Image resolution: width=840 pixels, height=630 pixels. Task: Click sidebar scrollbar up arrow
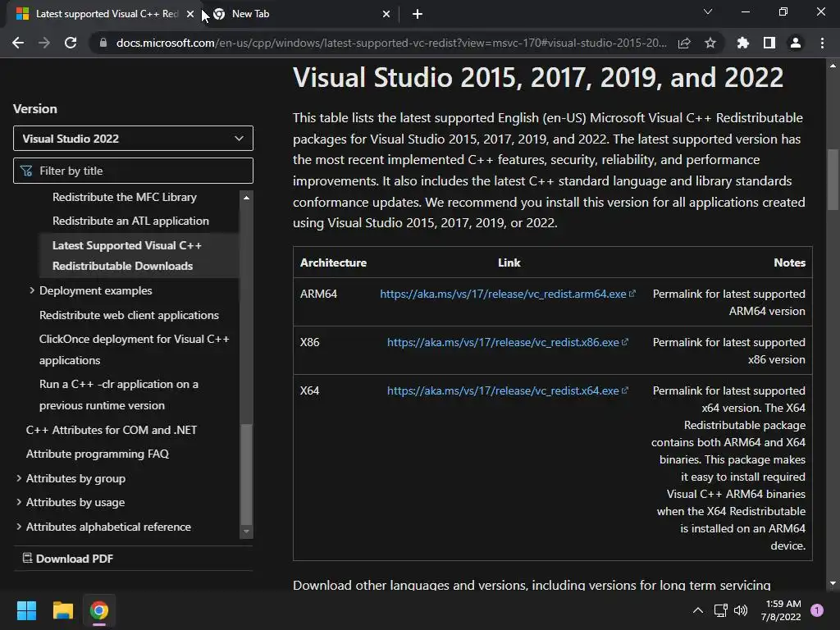tap(246, 198)
